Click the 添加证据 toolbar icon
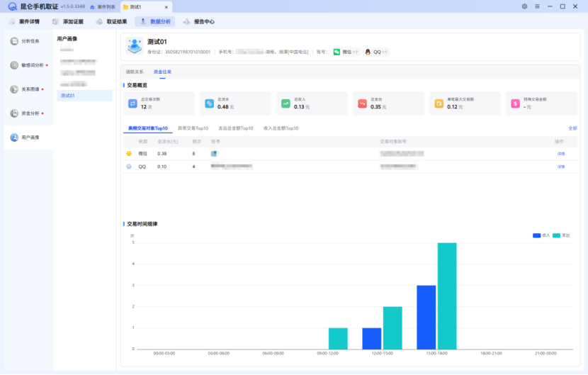588x375 pixels. (x=55, y=22)
